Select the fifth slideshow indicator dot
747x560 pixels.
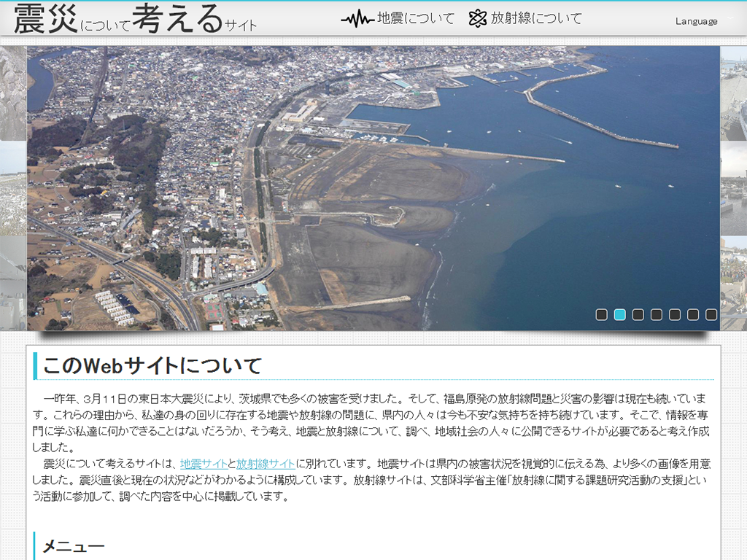675,314
